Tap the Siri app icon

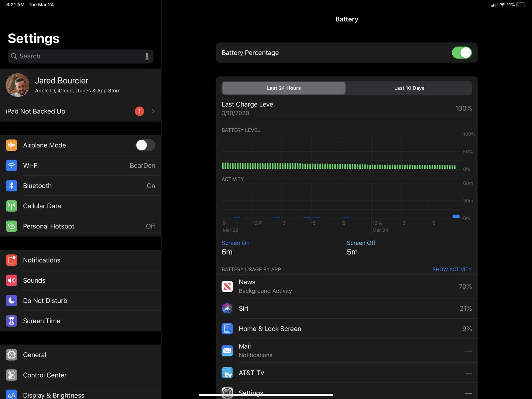(x=227, y=308)
